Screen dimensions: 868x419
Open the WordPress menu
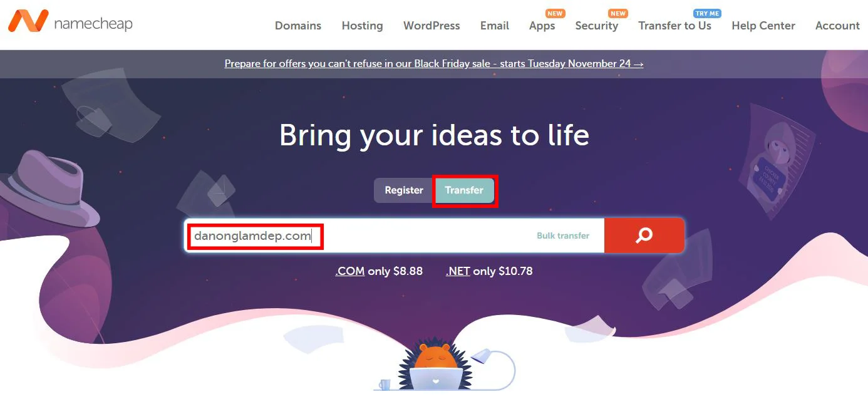(431, 26)
